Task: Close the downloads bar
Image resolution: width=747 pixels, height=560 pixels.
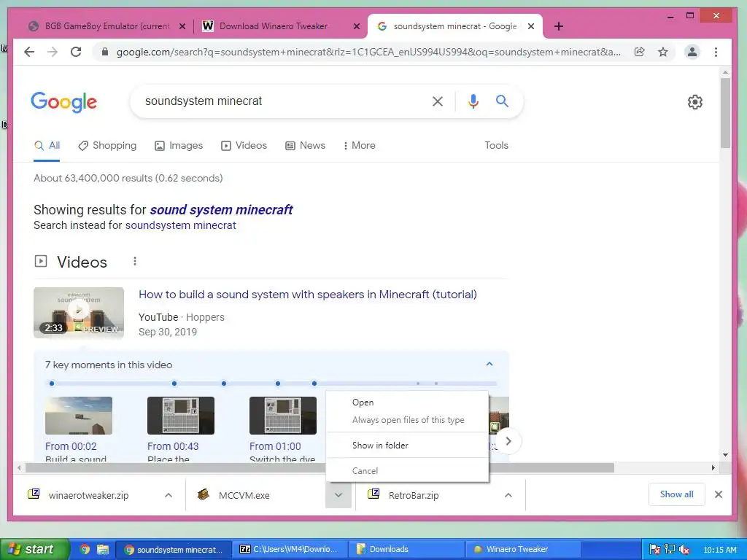Action: tap(719, 494)
